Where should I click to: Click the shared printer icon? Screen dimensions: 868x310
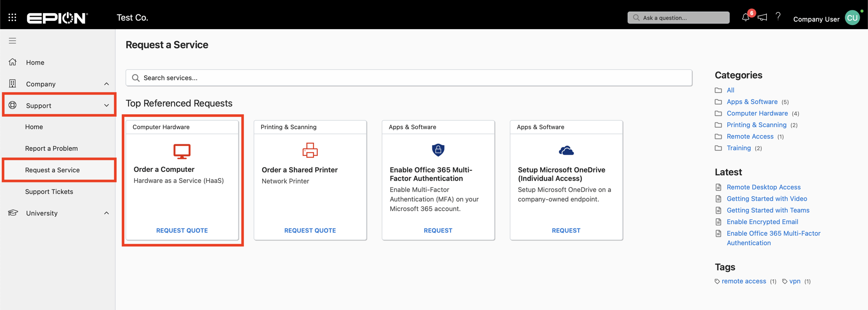pos(310,150)
